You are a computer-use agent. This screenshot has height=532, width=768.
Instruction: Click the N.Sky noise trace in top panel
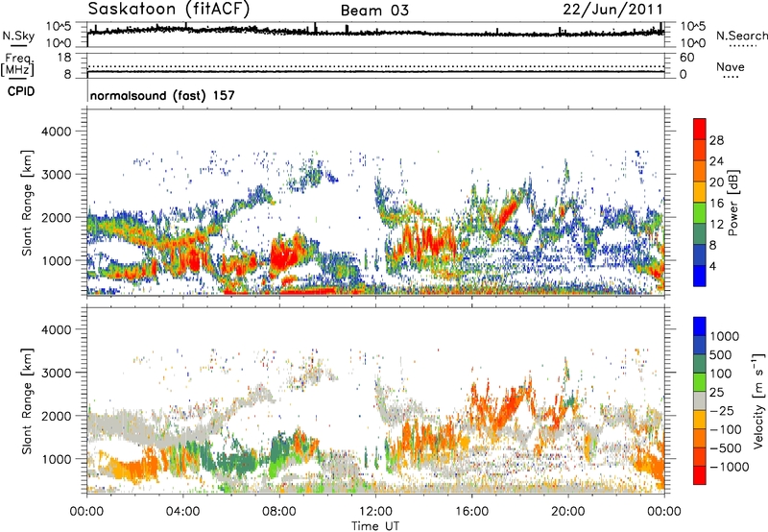coord(375,32)
